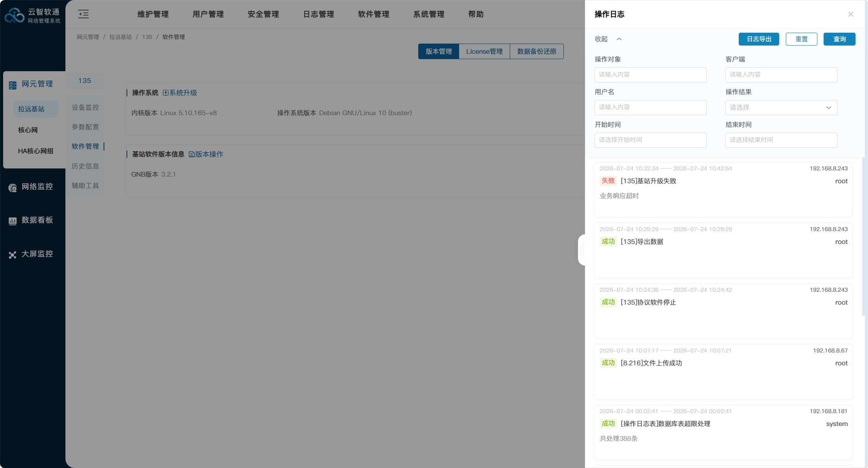The image size is (868, 468).
Task: Select 拉远基站 in the sidebar
Action: click(x=35, y=109)
